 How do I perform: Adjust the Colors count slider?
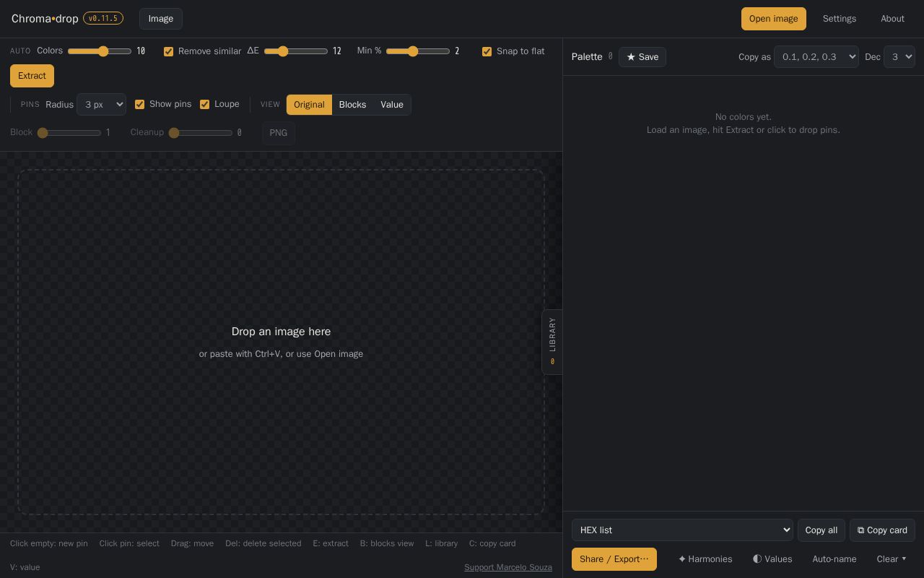coord(100,51)
